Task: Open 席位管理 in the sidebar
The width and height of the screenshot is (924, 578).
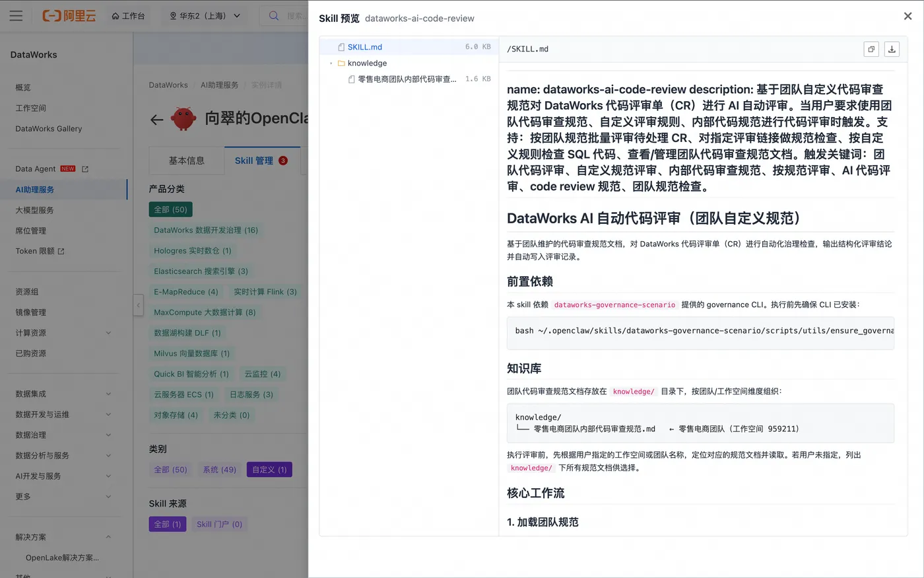Action: click(31, 231)
